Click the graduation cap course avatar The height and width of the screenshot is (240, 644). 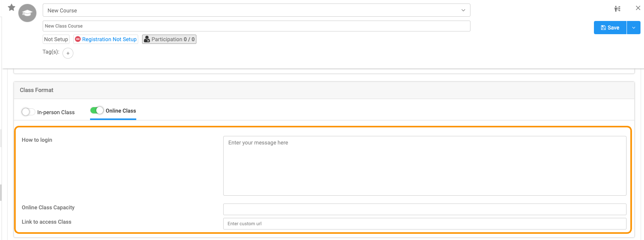pyautogui.click(x=27, y=13)
